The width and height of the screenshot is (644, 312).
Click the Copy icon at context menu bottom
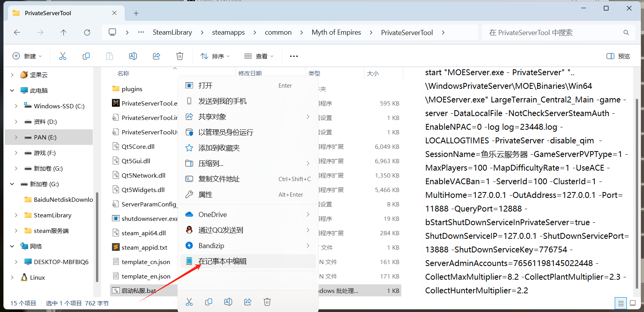tap(209, 302)
